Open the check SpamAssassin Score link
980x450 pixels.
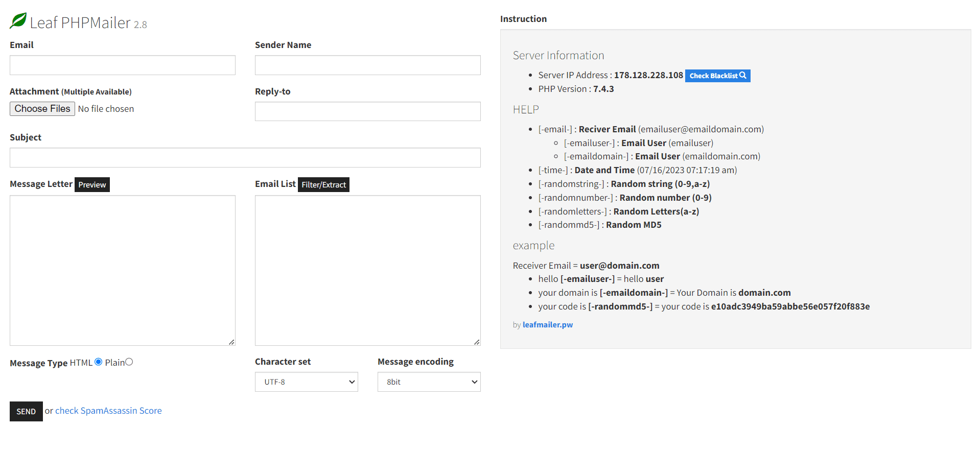[x=108, y=411]
